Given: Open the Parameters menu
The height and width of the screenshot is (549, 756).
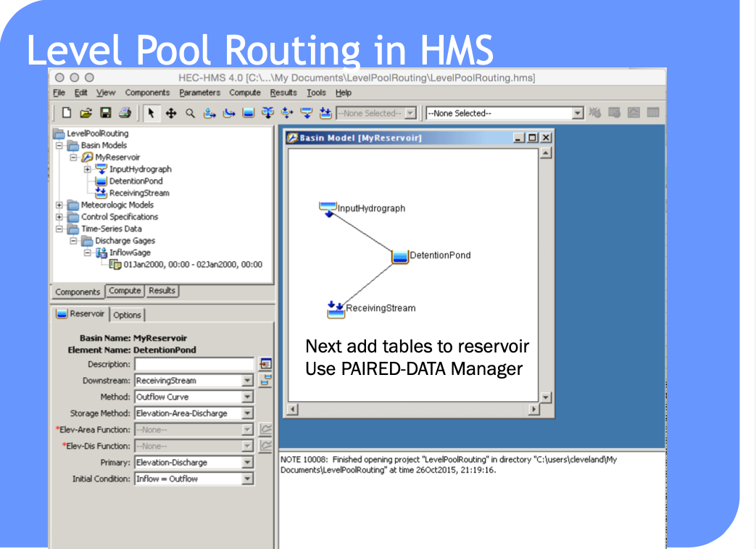Looking at the screenshot, I should tap(199, 93).
